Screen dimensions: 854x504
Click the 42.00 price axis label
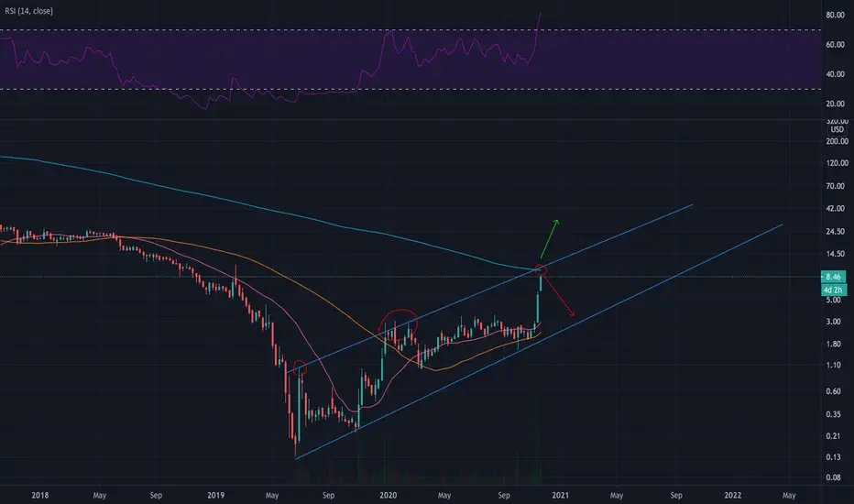coord(835,209)
